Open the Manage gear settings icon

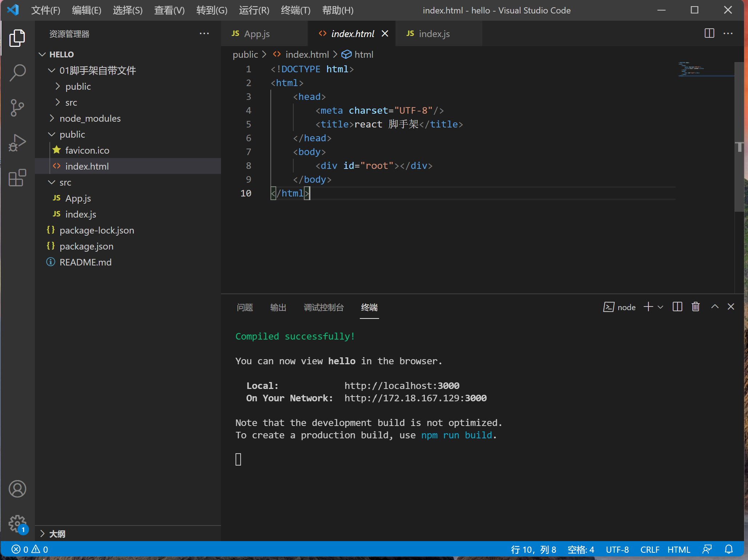(17, 524)
